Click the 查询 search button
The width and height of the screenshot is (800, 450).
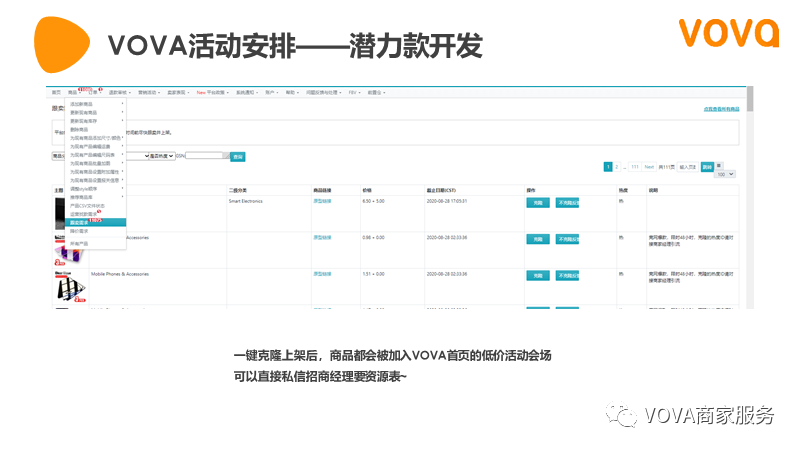237,156
